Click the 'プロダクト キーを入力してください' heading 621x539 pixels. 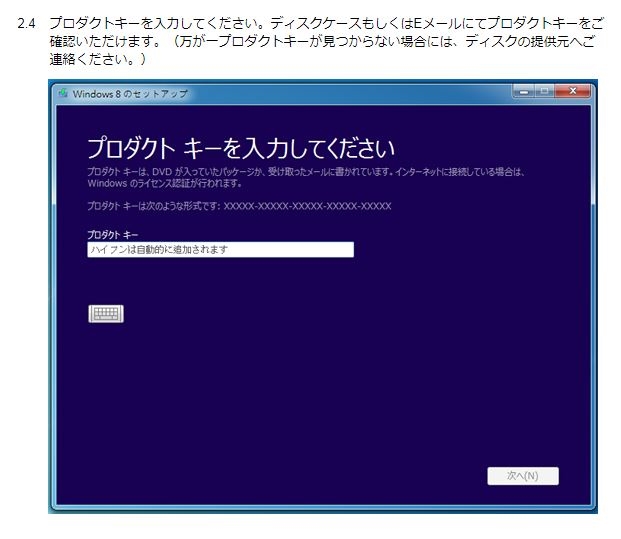pos(241,149)
